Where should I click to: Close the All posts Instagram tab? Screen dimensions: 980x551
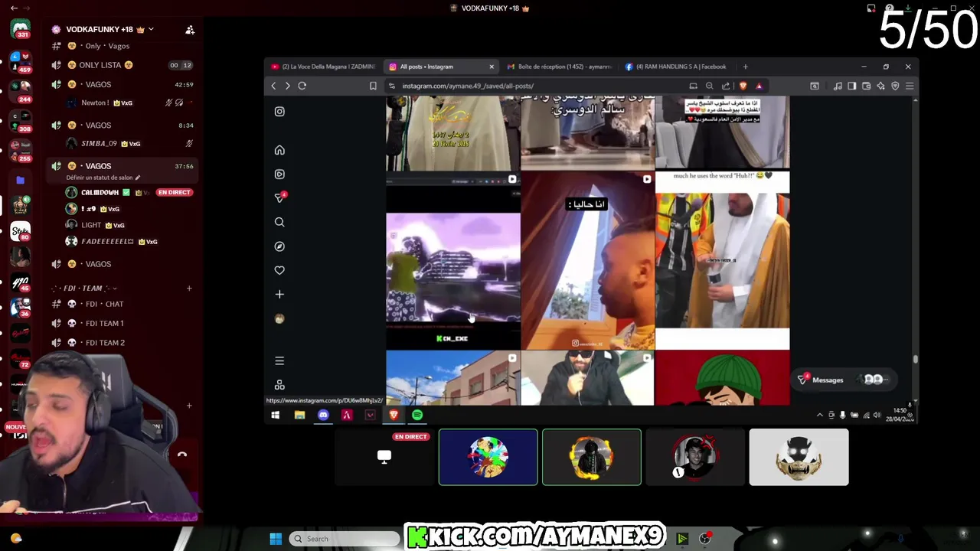491,67
